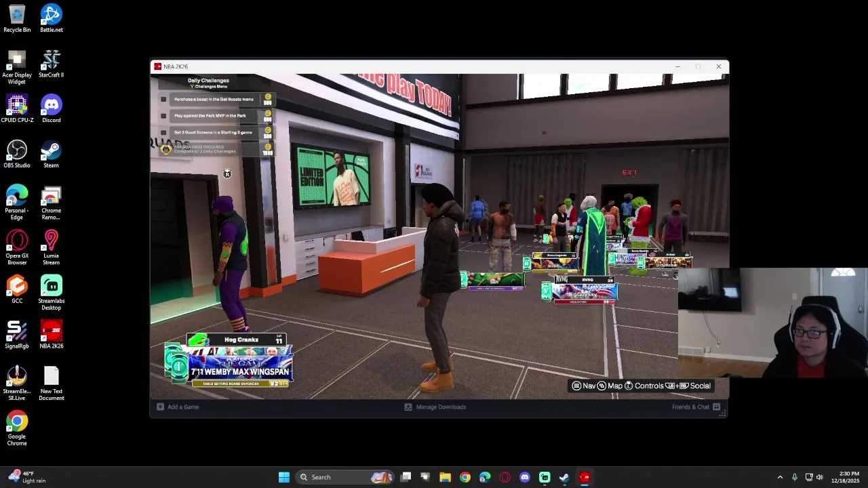Click the Daily Challenges heading
The width and height of the screenshot is (868, 488).
208,80
